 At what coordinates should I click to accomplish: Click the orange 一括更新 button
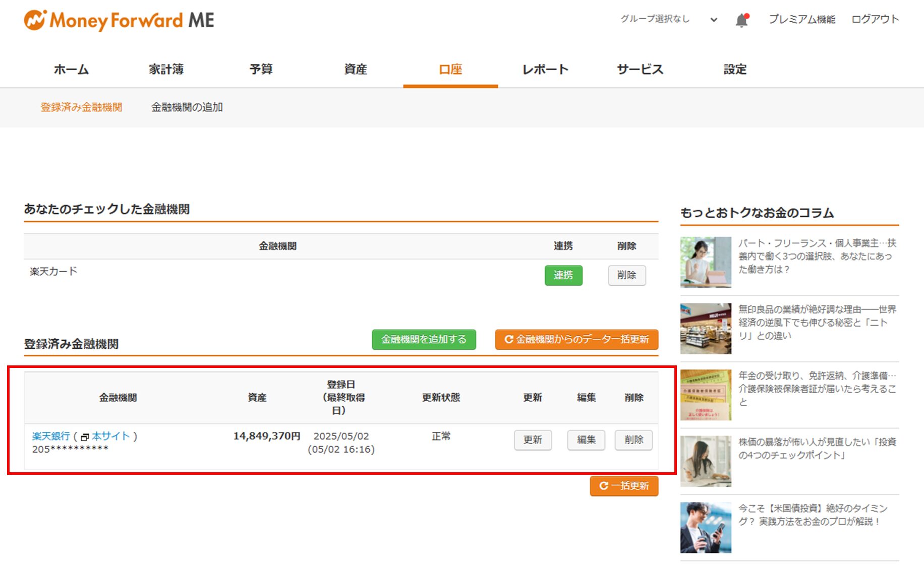624,486
